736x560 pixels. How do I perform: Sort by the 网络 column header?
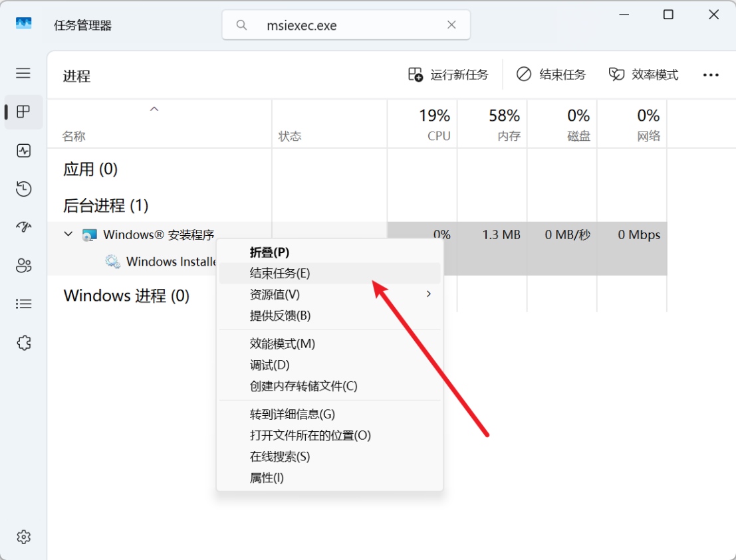pos(632,124)
